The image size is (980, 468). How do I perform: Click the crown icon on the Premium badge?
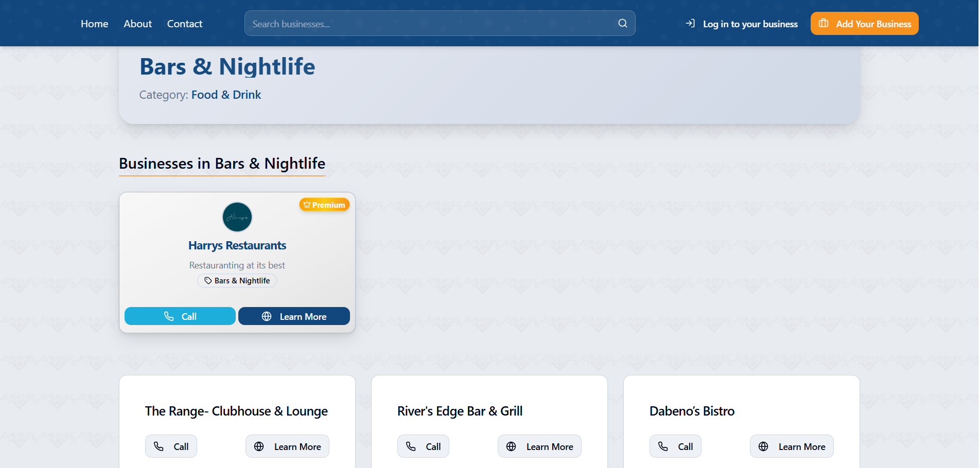point(307,204)
